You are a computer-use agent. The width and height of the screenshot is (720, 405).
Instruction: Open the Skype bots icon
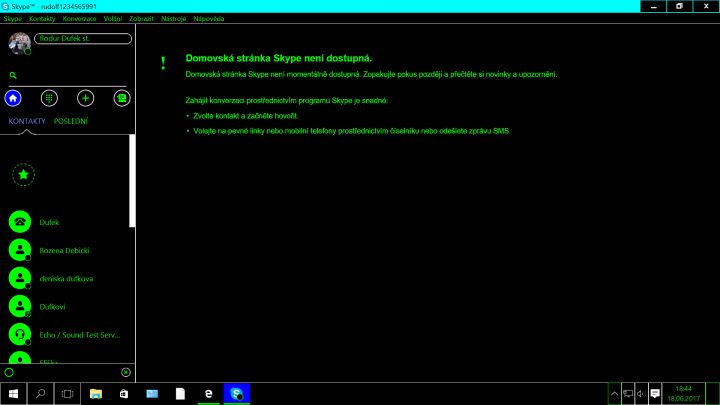122,98
